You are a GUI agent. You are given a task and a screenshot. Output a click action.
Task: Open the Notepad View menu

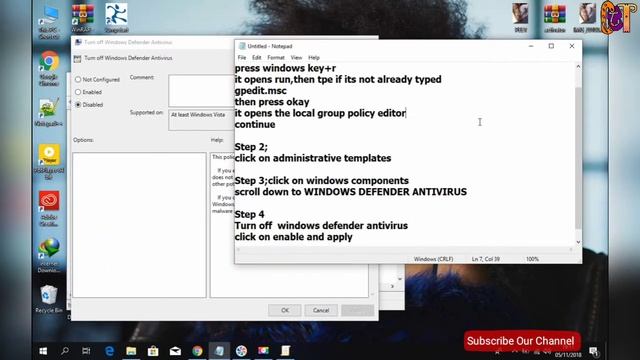(x=296, y=58)
